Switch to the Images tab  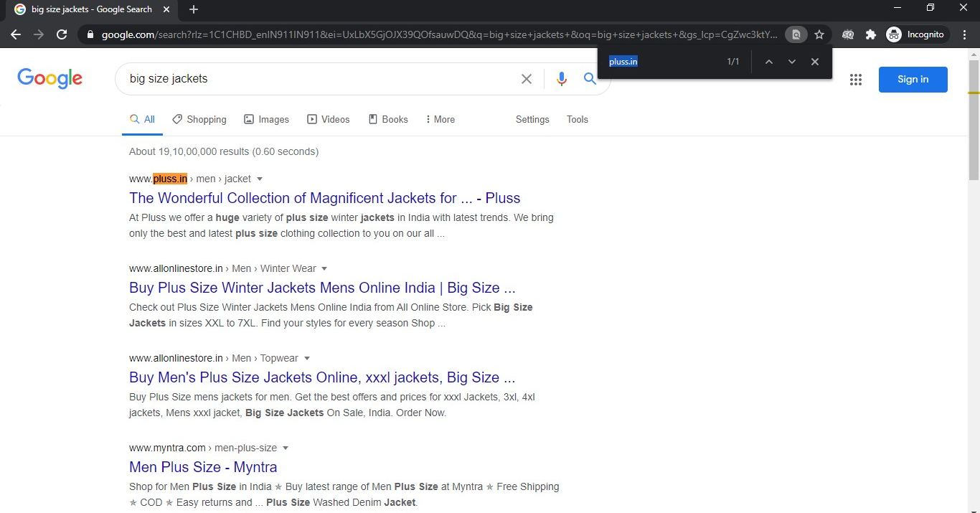(x=266, y=119)
